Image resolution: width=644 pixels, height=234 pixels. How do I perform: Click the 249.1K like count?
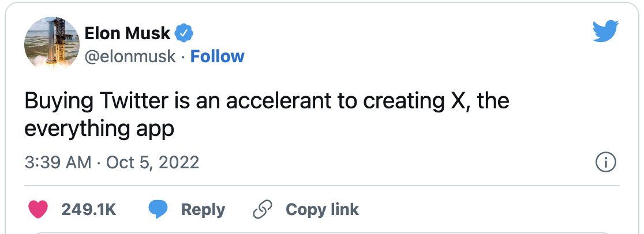[89, 209]
